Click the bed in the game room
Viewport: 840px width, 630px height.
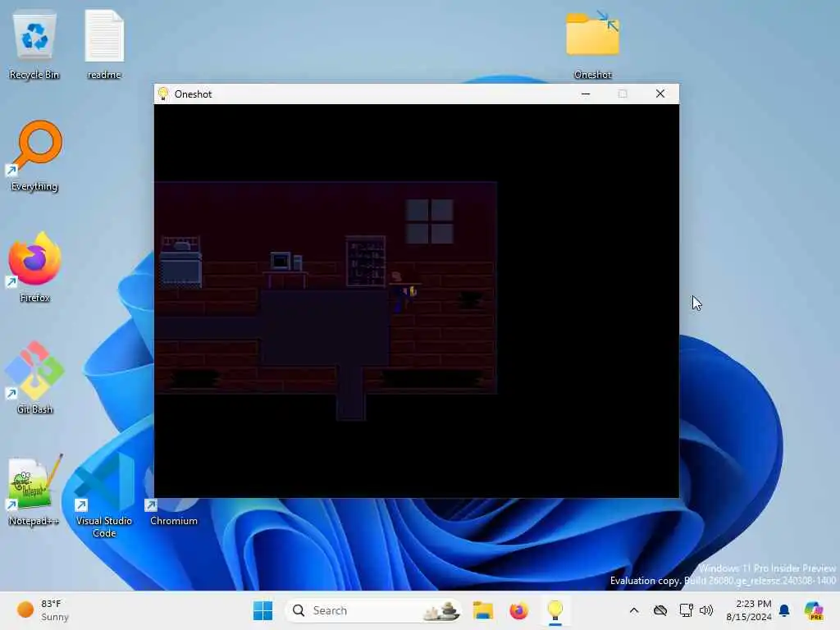[x=181, y=262]
